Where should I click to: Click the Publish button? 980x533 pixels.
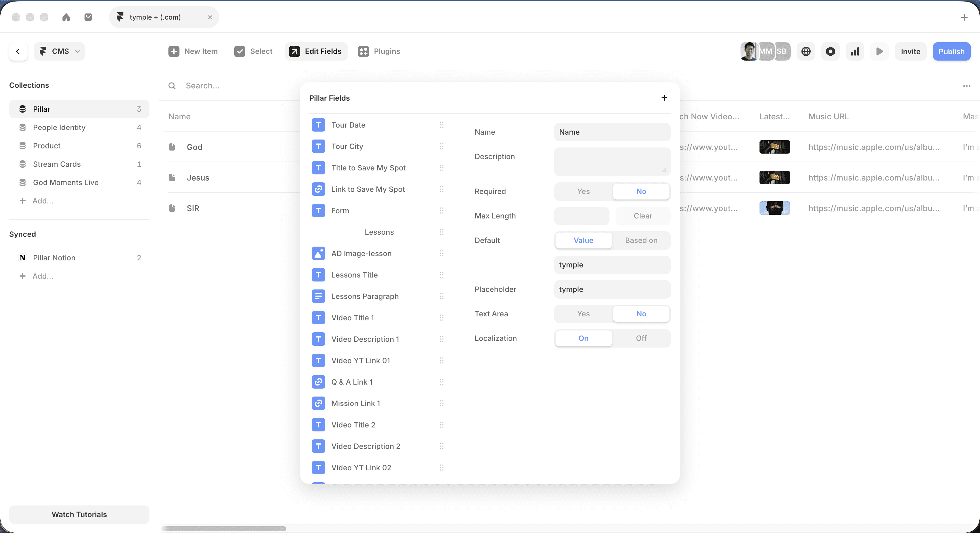click(951, 51)
